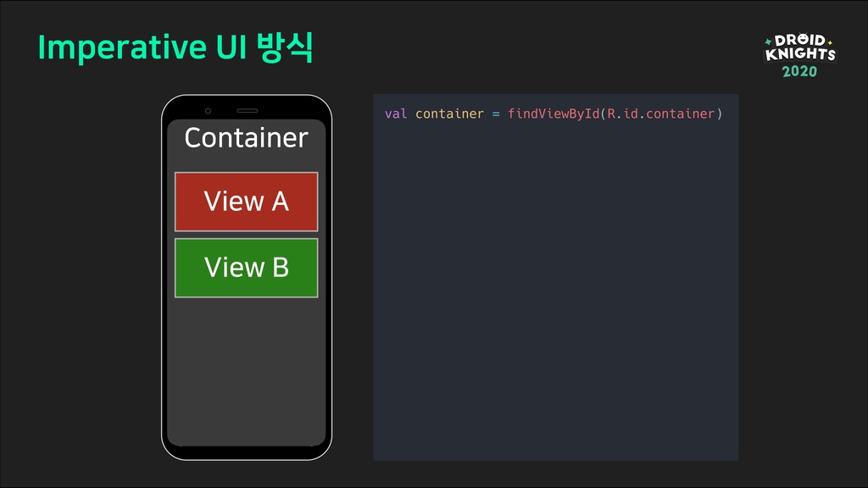Click the green sparkle star in the logo
The width and height of the screenshot is (868, 488).
[x=768, y=42]
